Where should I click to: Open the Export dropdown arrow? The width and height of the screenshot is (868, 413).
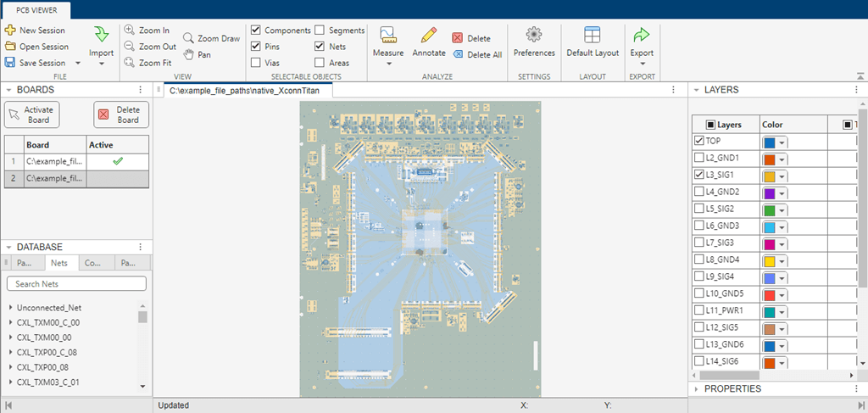642,64
